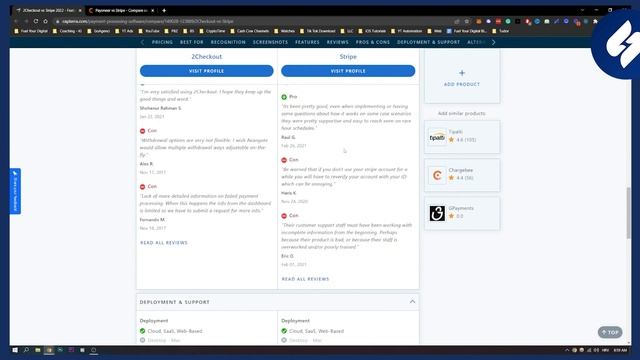Jump to the Recognition section
640x360 pixels.
(x=228, y=42)
